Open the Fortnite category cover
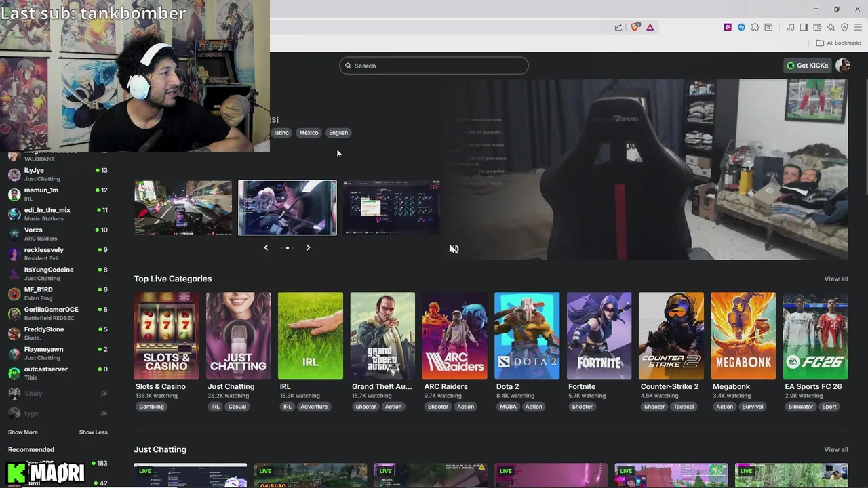868x488 pixels. click(599, 335)
